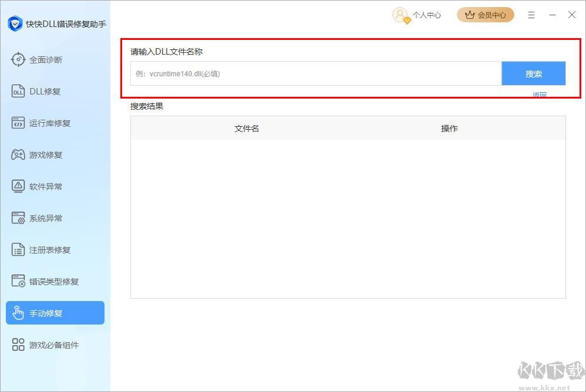Click the 文件名 column header
The width and height of the screenshot is (586, 392).
247,128
